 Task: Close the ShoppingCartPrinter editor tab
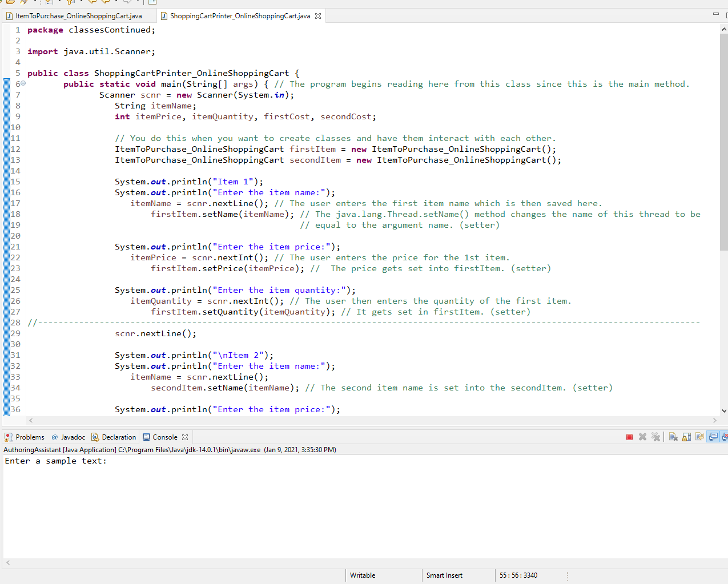point(317,16)
